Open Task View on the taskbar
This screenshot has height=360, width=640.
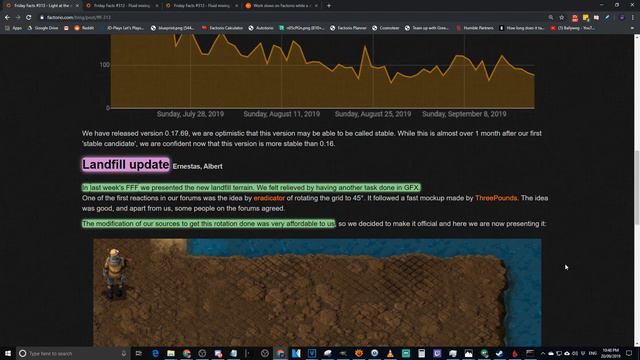point(139,353)
